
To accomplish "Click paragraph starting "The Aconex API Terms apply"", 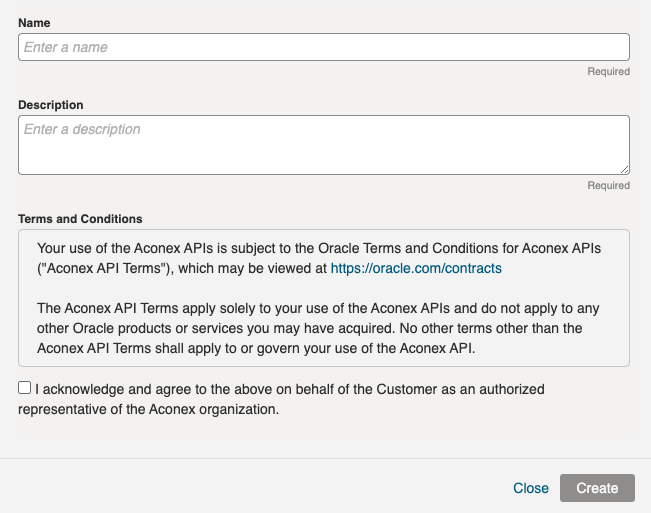I will tap(318, 328).
